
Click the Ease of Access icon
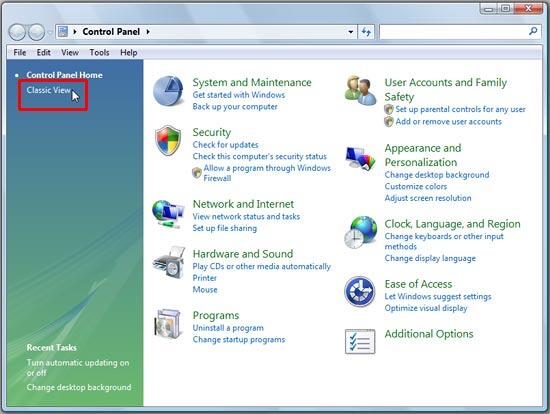click(360, 292)
